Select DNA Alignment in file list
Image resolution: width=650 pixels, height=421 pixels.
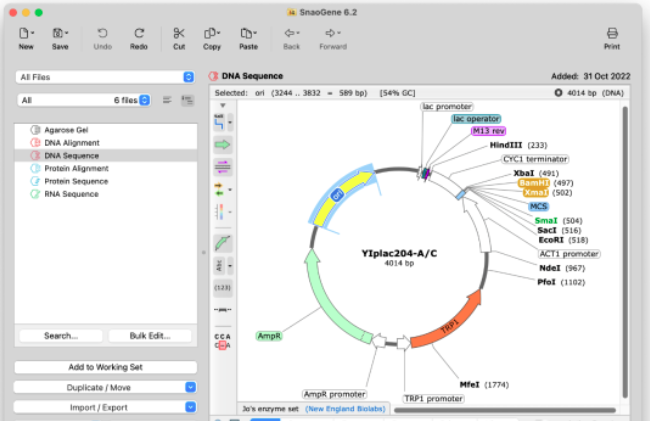click(x=106, y=143)
